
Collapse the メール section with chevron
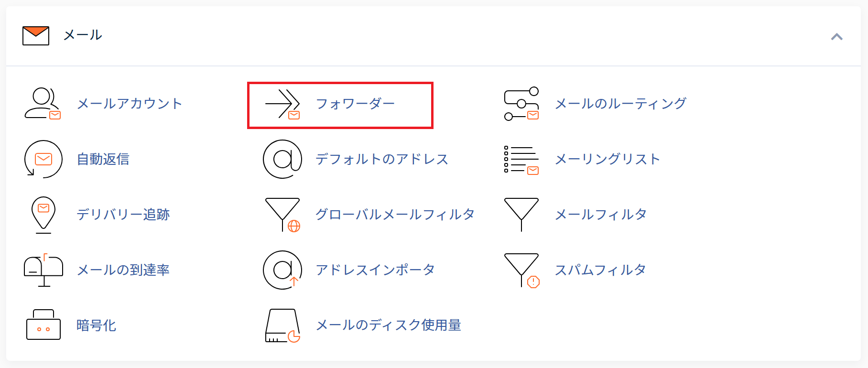(x=836, y=37)
